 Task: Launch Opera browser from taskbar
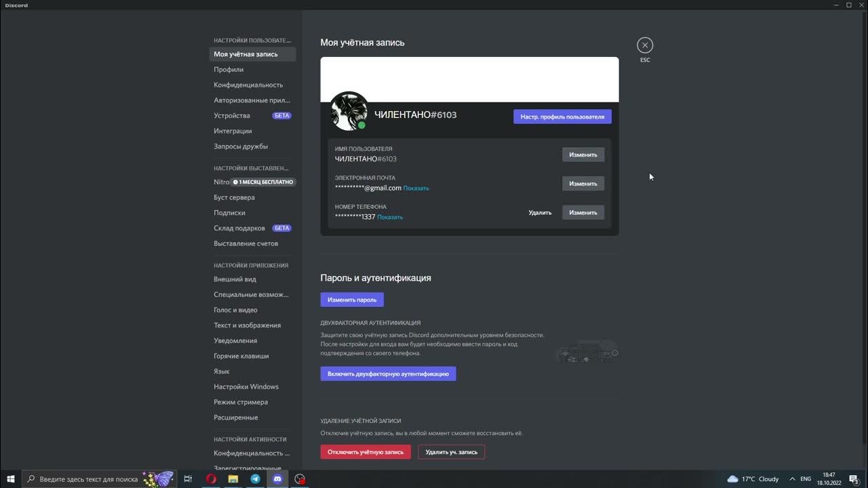pos(211,479)
